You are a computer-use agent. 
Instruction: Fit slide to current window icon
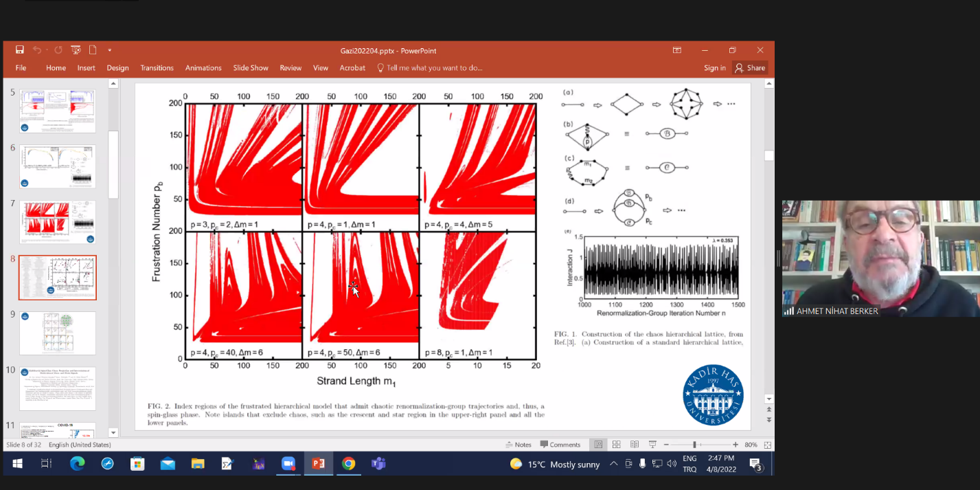pos(767,445)
